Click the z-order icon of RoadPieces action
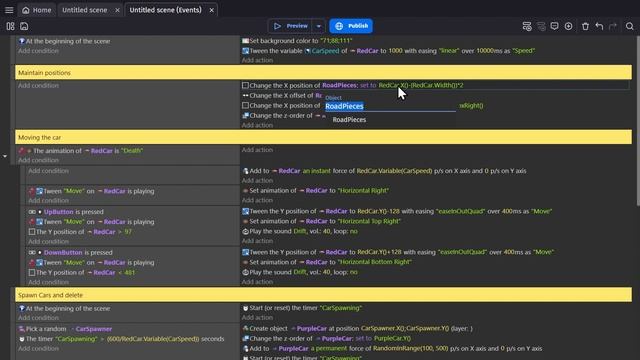Screen dimensions: 640x360 (x=245, y=116)
